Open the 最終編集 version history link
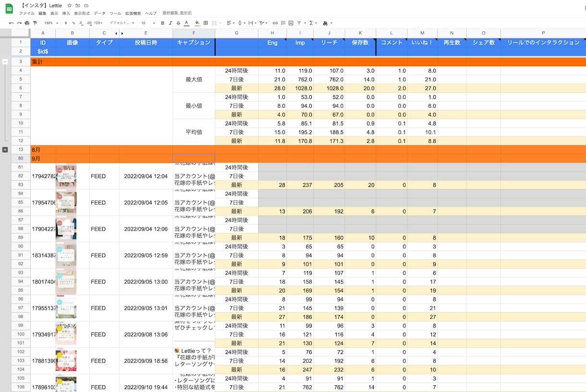The width and height of the screenshot is (586, 392). [x=177, y=13]
